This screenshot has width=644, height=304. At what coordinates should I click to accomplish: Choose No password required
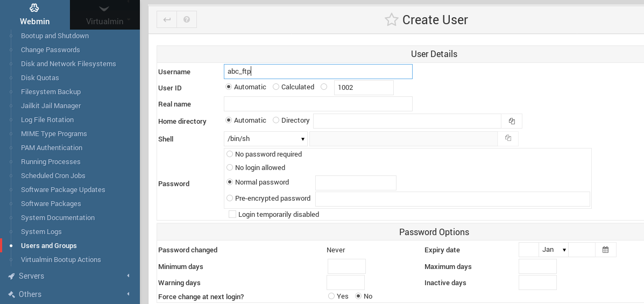(x=230, y=154)
